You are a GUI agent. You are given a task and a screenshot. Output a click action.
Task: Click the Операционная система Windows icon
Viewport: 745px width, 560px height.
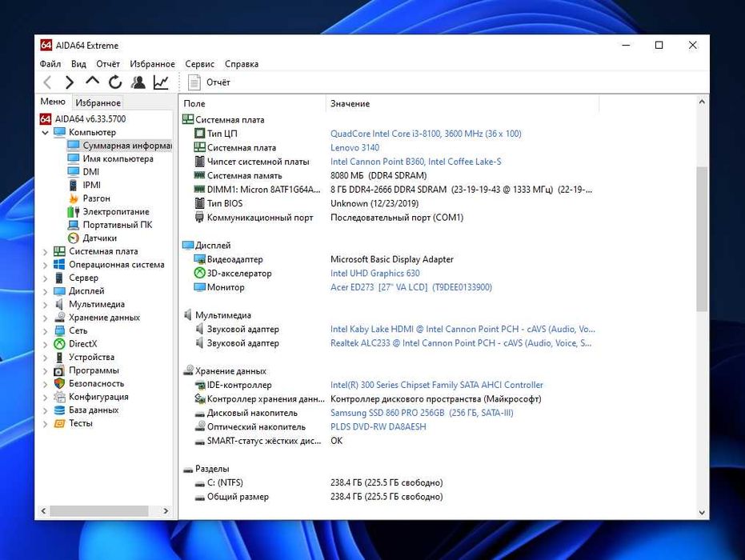click(59, 265)
